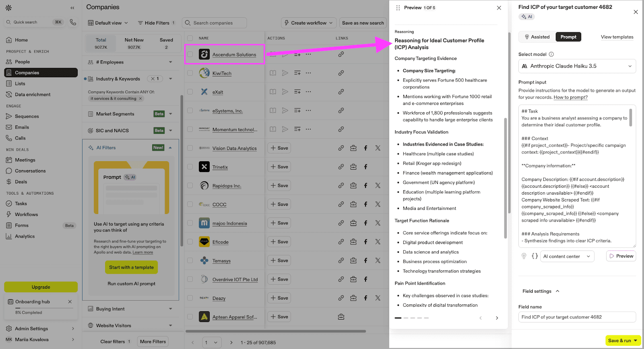Check the checkbox for the eXalt row

190,92
